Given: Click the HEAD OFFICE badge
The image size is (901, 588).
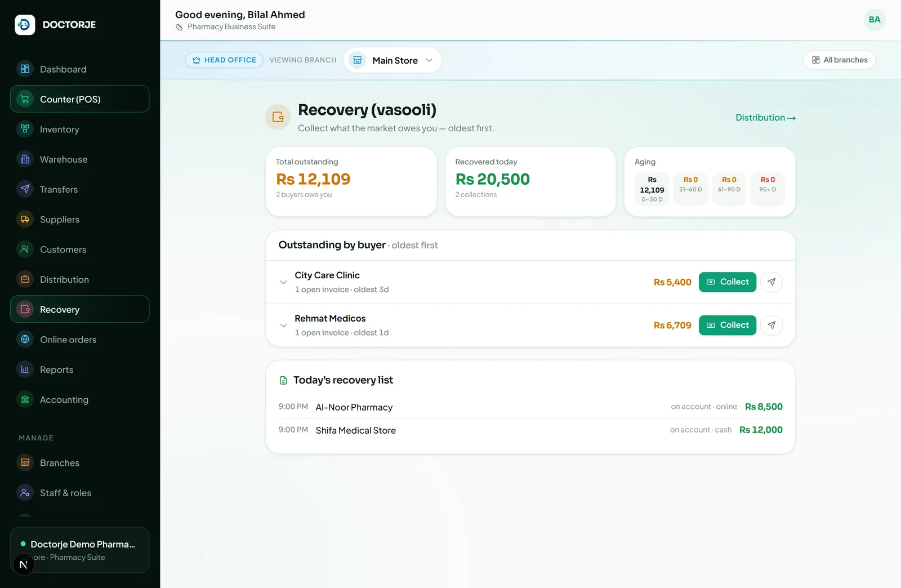Looking at the screenshot, I should (x=224, y=60).
